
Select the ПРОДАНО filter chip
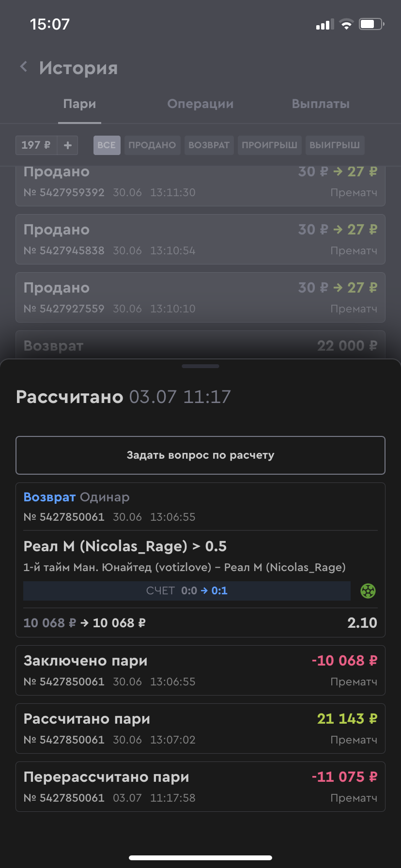click(152, 145)
